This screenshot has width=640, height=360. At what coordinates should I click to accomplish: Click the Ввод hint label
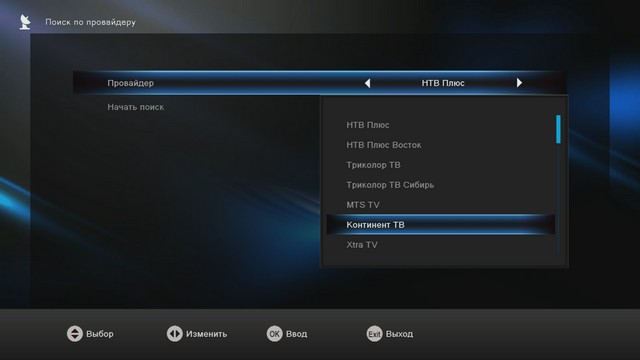tap(296, 334)
